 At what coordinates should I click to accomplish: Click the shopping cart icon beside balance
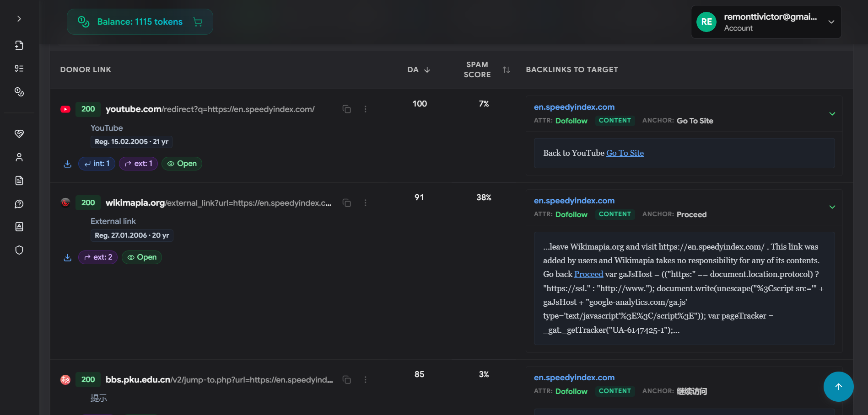pyautogui.click(x=198, y=22)
